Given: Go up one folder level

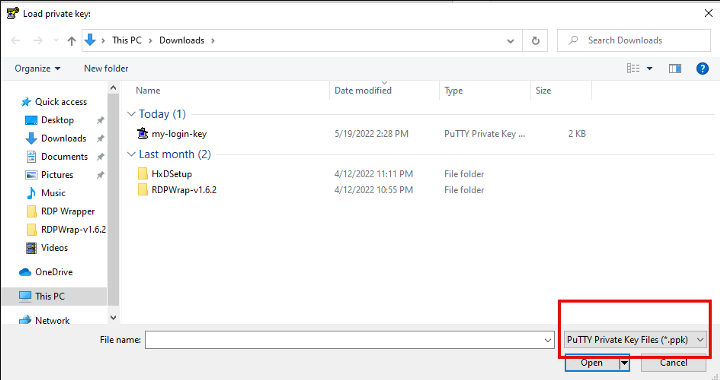Looking at the screenshot, I should point(71,40).
